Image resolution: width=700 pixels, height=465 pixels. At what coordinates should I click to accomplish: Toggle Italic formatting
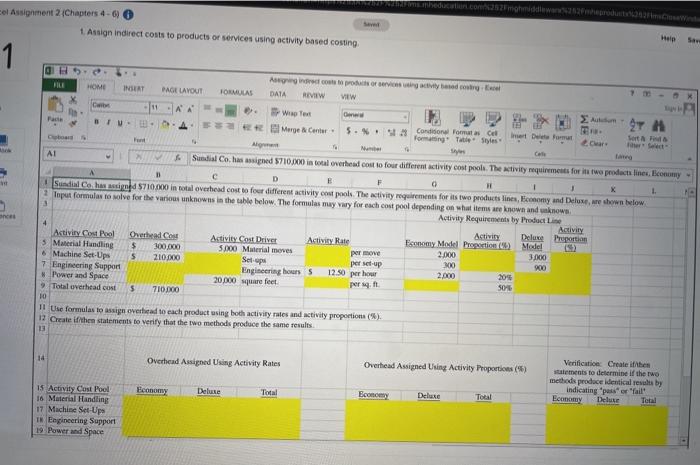pos(108,122)
